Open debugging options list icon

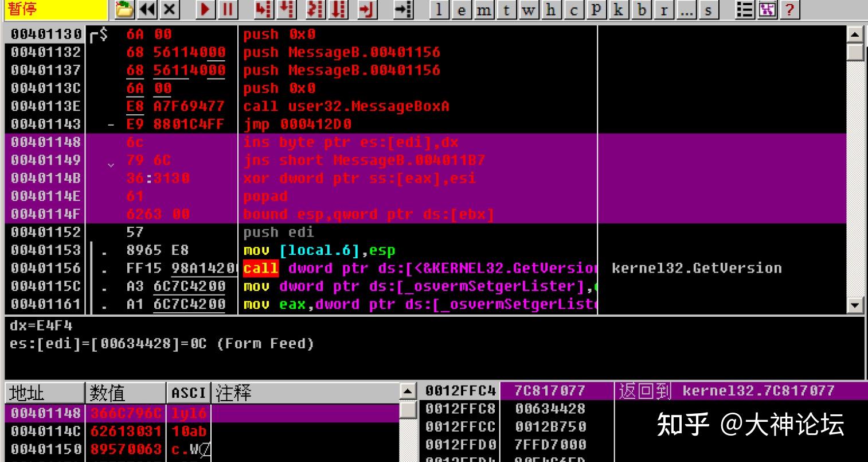tap(745, 10)
